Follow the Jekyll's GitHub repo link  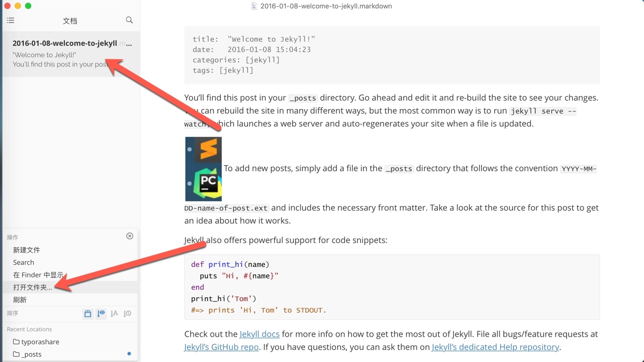pos(221,347)
